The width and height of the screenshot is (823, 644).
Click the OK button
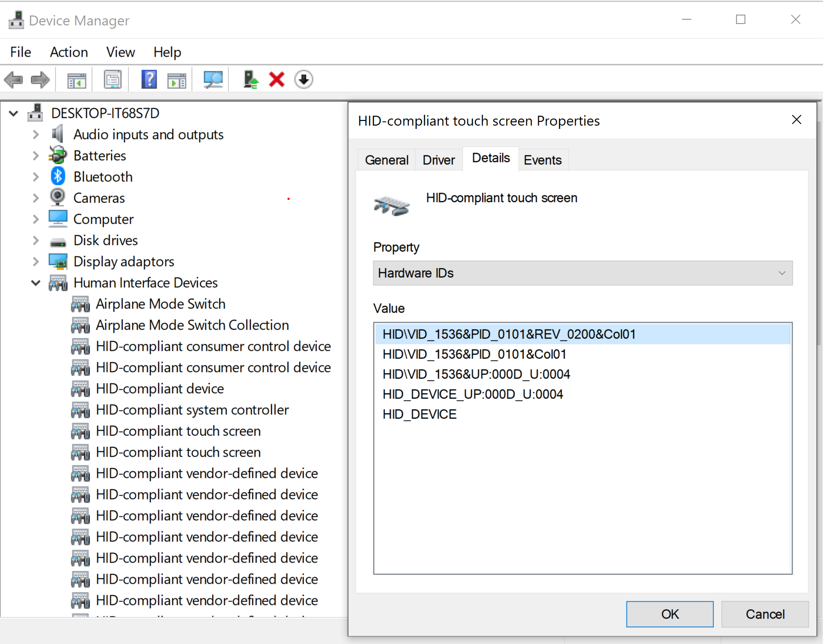pyautogui.click(x=669, y=614)
